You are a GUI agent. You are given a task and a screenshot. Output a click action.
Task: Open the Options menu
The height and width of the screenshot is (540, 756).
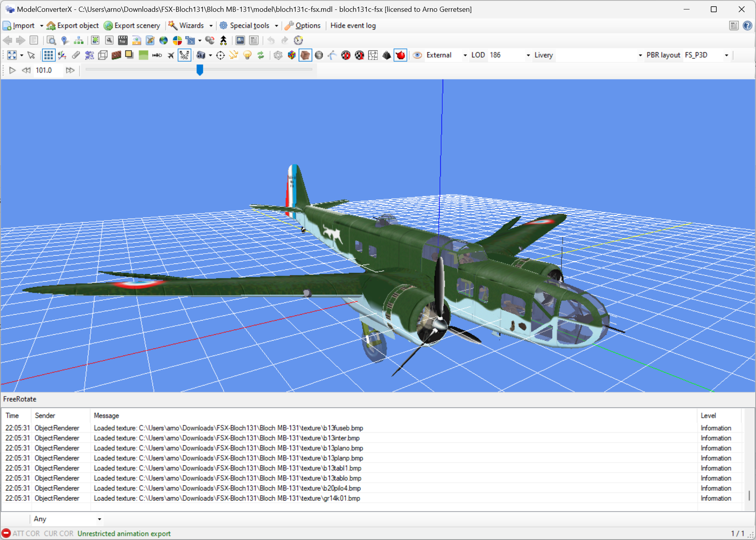pyautogui.click(x=303, y=25)
